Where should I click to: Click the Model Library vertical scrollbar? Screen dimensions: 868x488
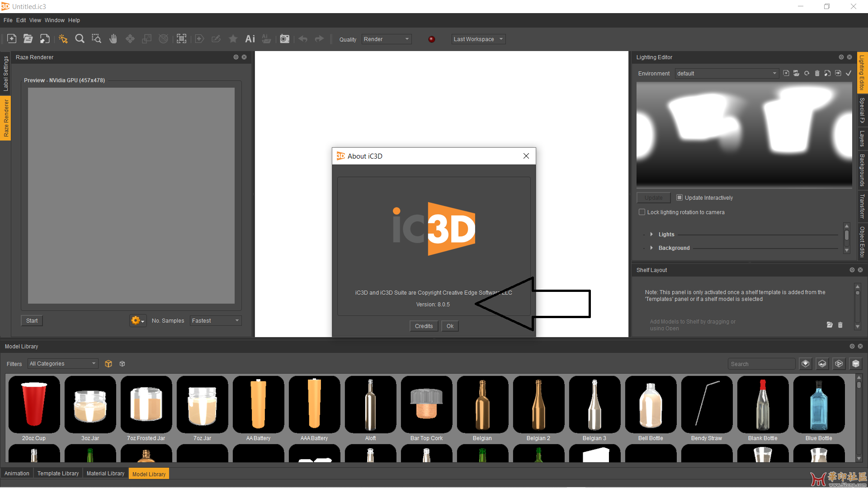tap(859, 418)
